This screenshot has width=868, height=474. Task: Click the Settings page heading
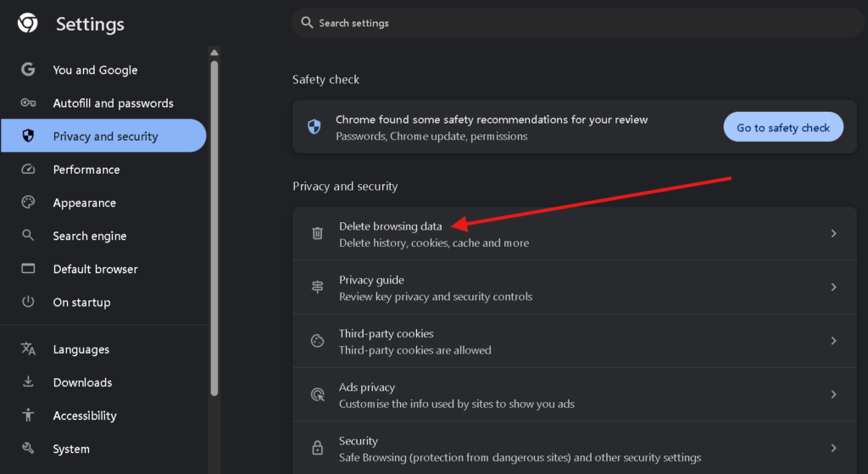90,24
